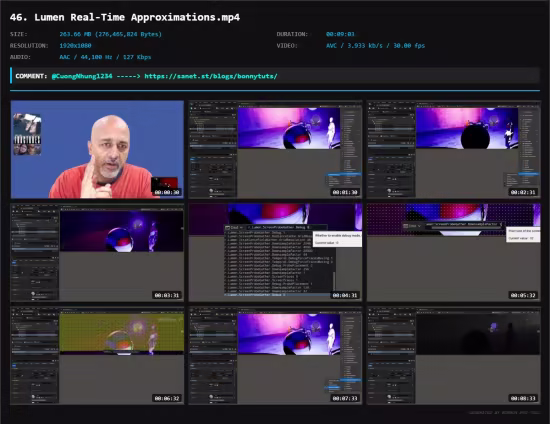550x424 pixels.
Task: Click the 'AUDIO:' label
Action: (x=20, y=57)
